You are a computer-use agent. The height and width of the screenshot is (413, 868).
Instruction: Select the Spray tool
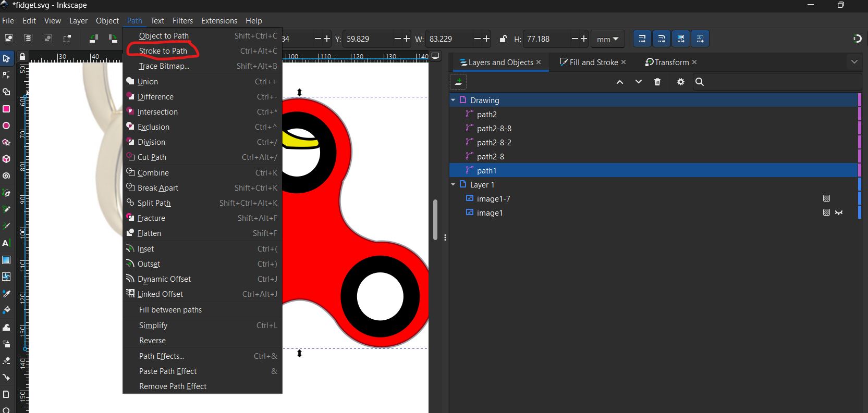point(6,344)
